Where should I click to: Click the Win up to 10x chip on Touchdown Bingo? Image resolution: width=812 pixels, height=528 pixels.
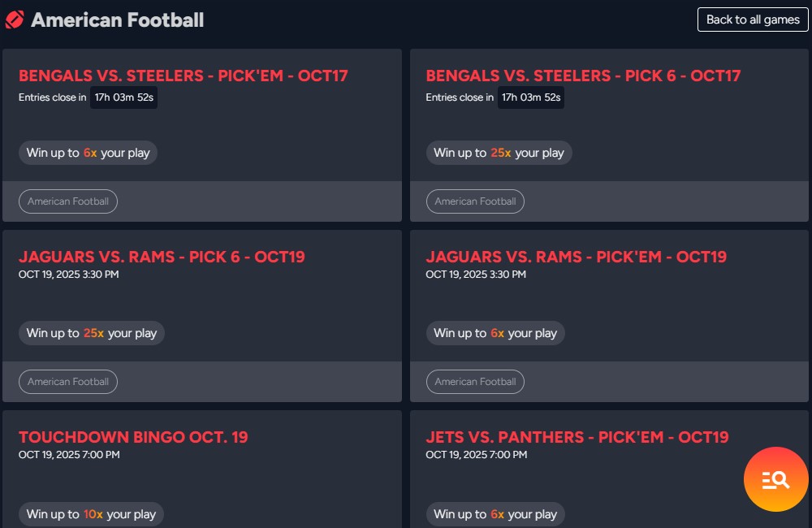click(x=91, y=513)
